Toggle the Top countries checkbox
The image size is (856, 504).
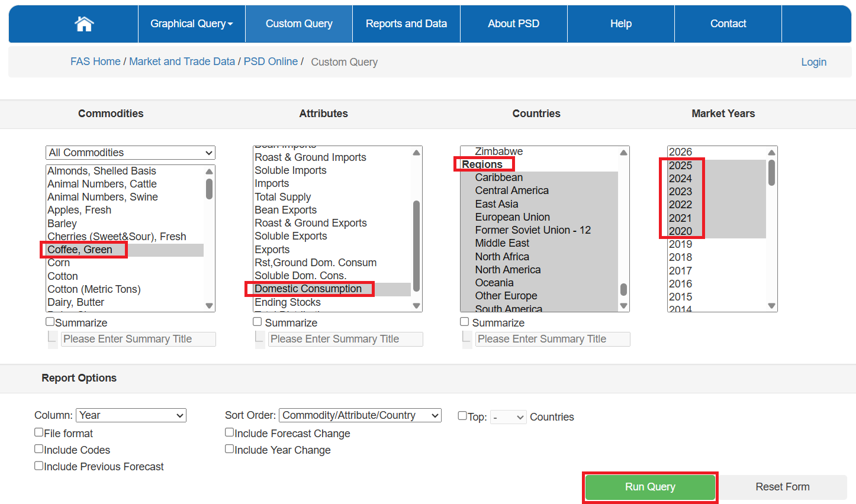pos(462,416)
